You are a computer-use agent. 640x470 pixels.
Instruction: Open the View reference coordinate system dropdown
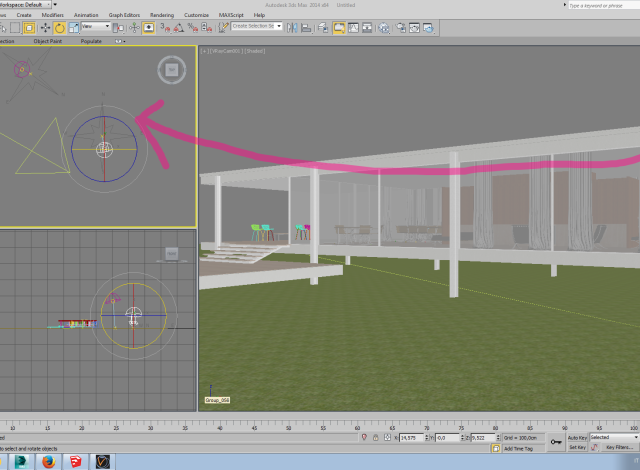[96, 26]
